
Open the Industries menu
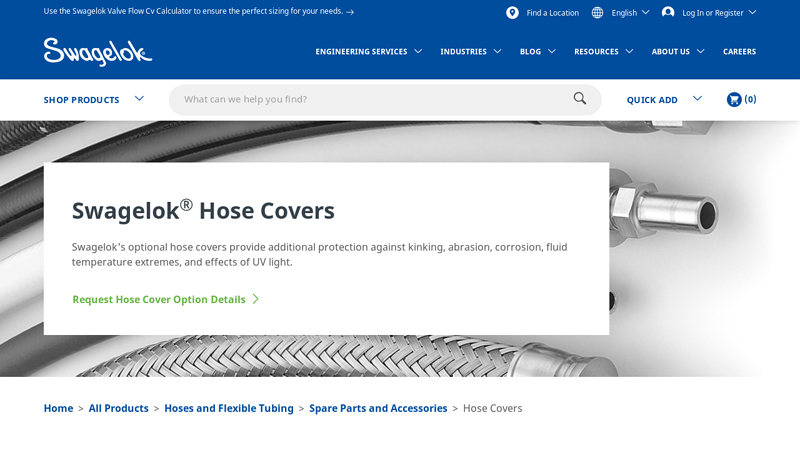click(x=463, y=52)
